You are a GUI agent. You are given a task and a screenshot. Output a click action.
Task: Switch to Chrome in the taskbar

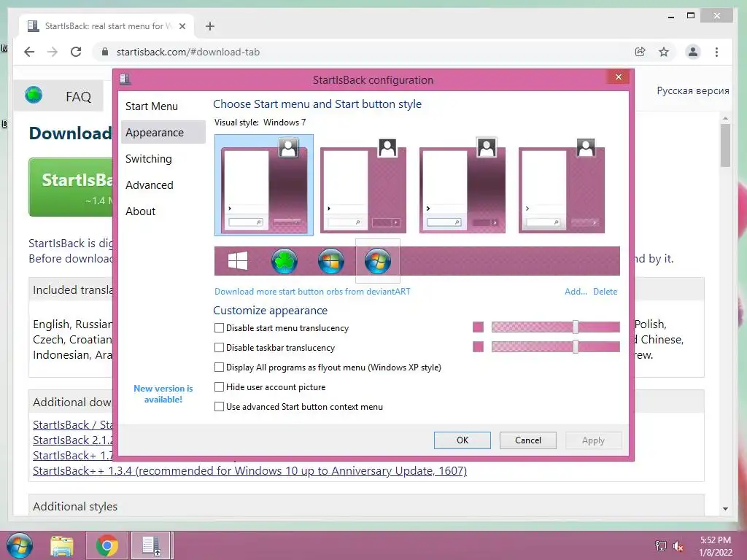[107, 545]
